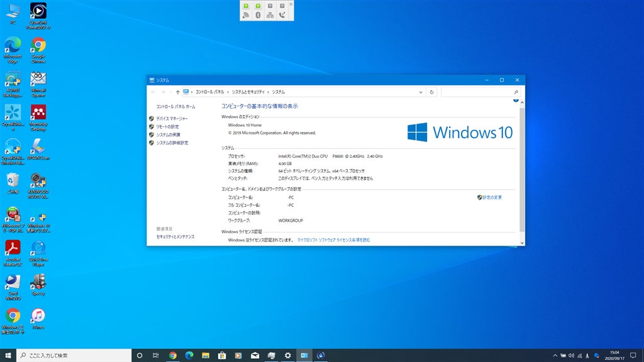Open Device Manager (デバイス マネージャー) link
This screenshot has width=644, height=362.
(172, 118)
